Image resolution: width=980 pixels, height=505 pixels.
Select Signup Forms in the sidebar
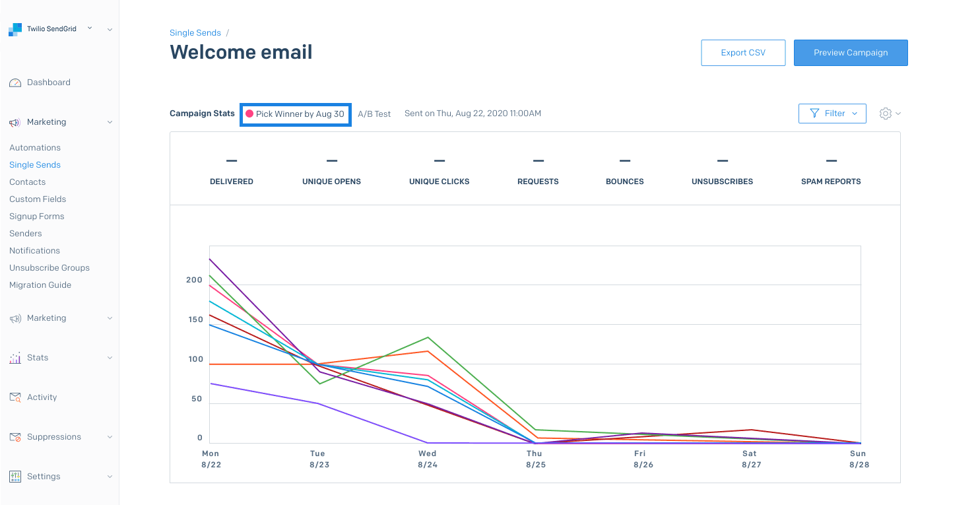click(36, 216)
